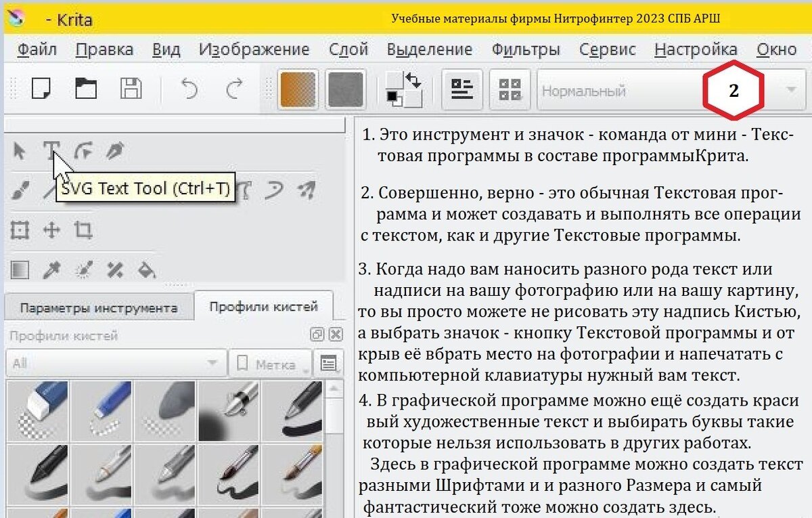The image size is (812, 518).
Task: Open the Окно menu
Action: pyautogui.click(x=777, y=49)
